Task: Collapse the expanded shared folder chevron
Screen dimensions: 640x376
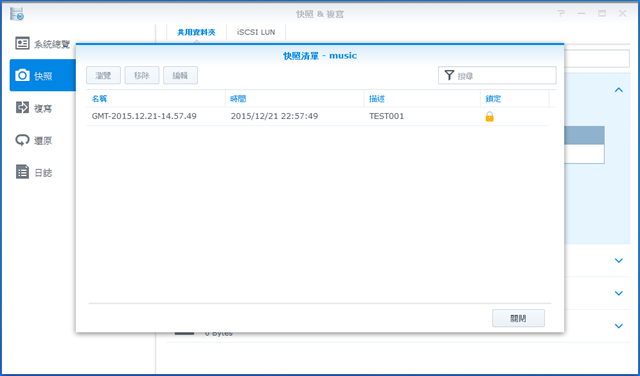Action: coord(619,90)
